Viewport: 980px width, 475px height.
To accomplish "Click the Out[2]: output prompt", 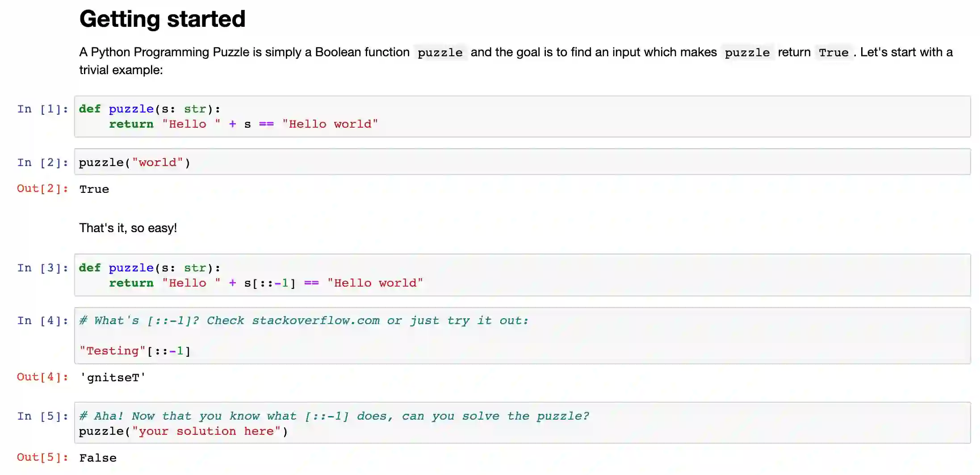I will point(42,188).
